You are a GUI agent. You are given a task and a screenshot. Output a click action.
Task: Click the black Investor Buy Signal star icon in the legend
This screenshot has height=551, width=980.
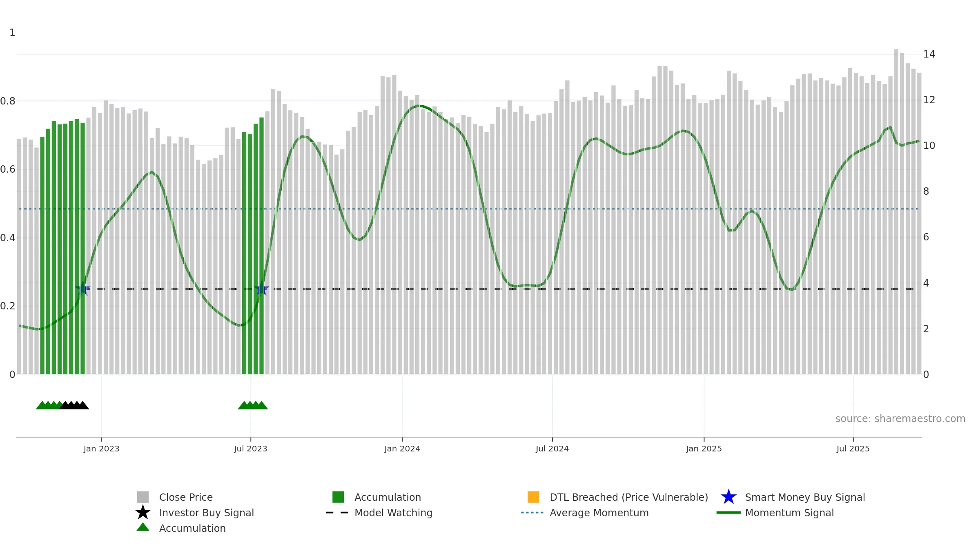pyautogui.click(x=143, y=513)
